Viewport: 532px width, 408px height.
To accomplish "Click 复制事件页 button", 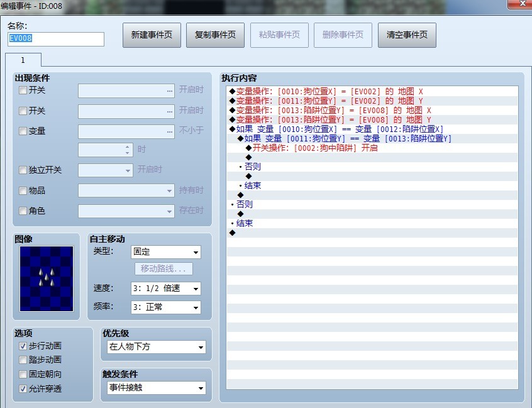I will [x=215, y=35].
